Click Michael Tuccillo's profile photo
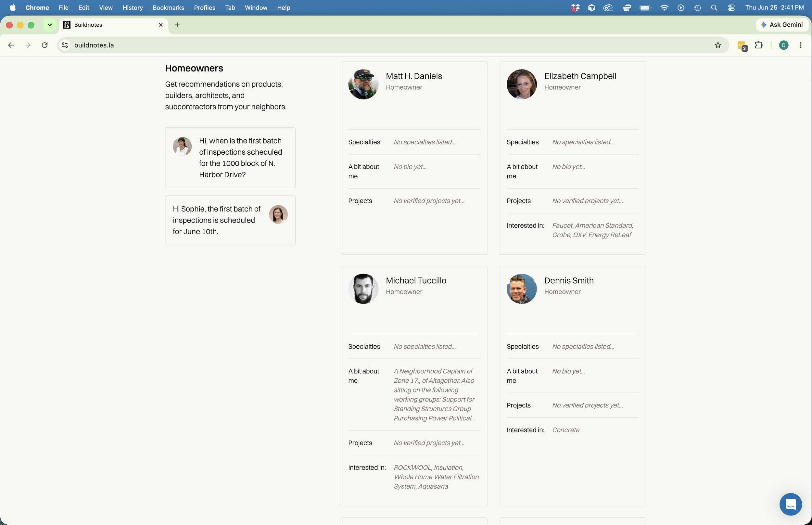This screenshot has width=812, height=525. (x=363, y=289)
